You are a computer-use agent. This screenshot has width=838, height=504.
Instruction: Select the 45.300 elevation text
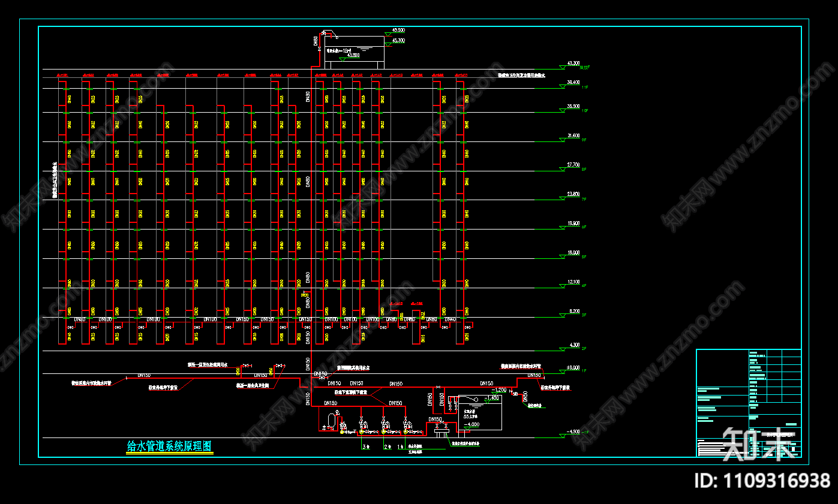tap(398, 41)
